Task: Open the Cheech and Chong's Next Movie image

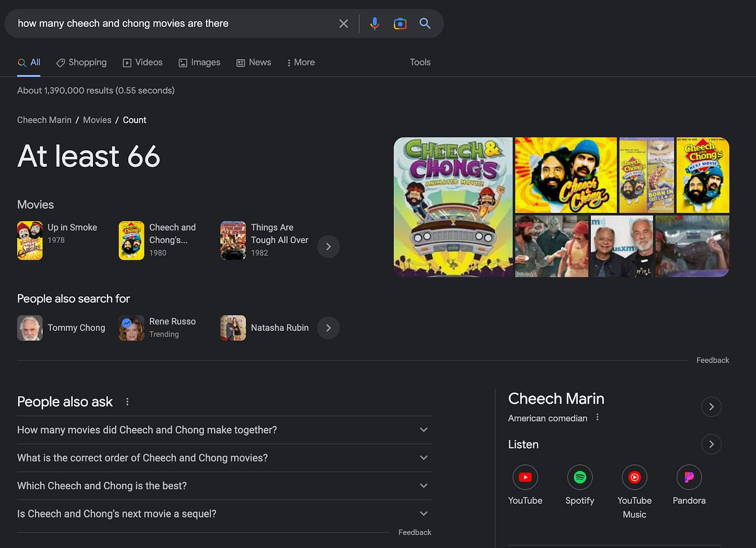Action: point(703,175)
